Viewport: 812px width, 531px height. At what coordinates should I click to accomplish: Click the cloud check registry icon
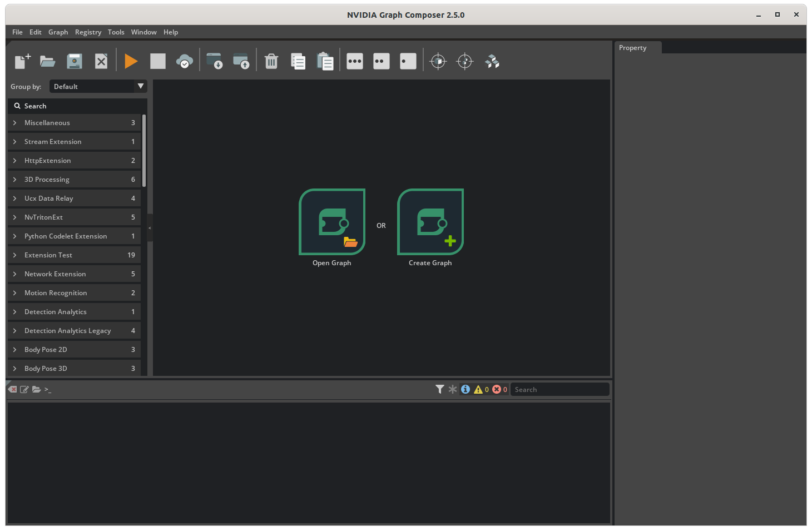185,61
